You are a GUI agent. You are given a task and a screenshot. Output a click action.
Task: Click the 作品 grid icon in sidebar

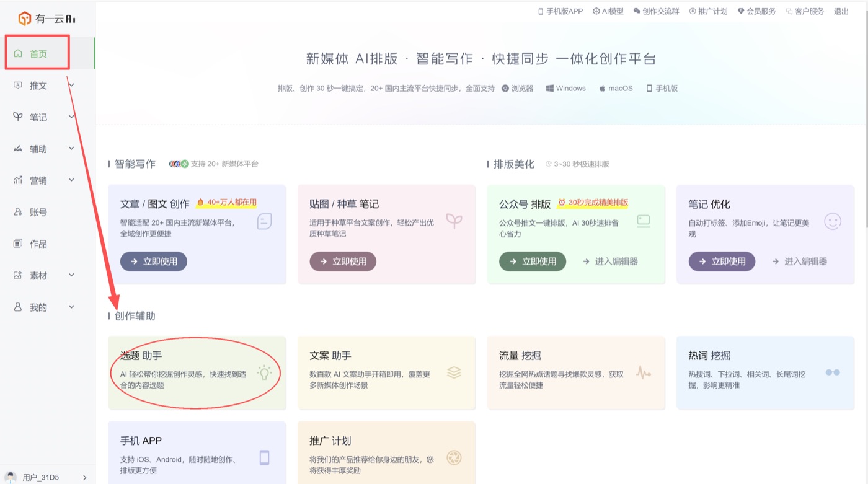tap(18, 244)
